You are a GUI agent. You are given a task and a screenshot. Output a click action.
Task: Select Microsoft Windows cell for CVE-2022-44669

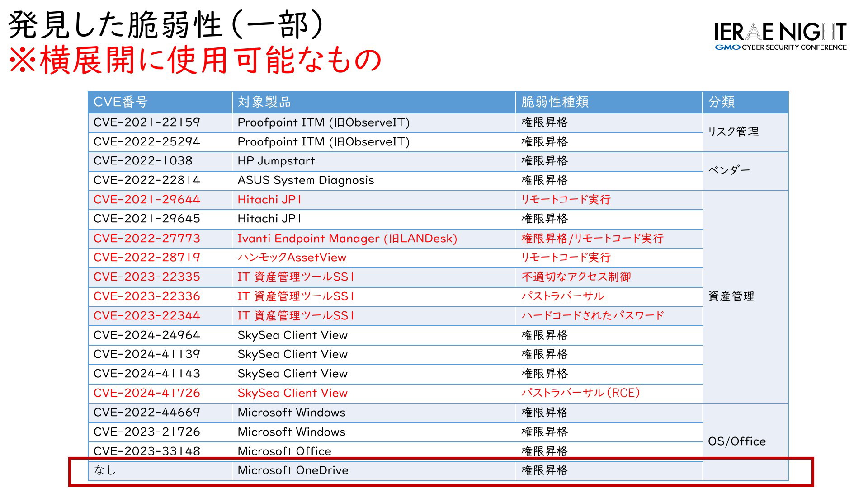(374, 413)
